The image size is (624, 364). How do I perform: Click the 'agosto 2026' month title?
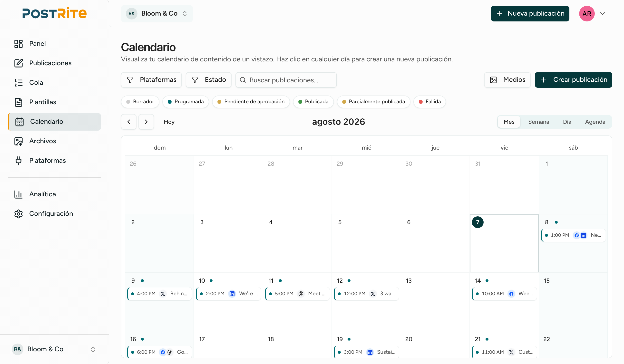click(338, 122)
